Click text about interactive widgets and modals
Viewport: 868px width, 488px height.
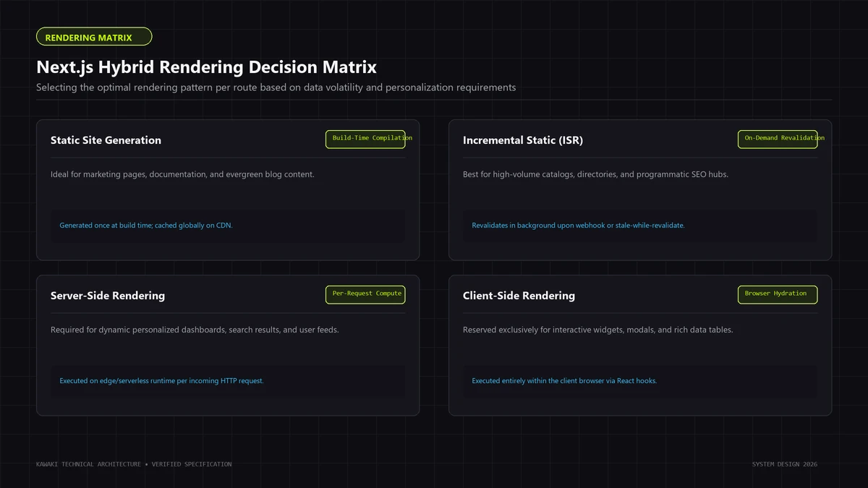(597, 330)
